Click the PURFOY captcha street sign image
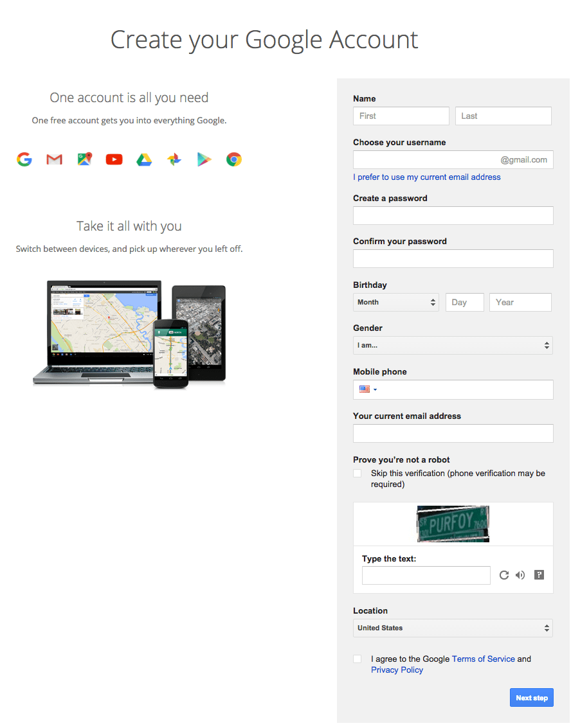580x728 pixels. [x=453, y=524]
